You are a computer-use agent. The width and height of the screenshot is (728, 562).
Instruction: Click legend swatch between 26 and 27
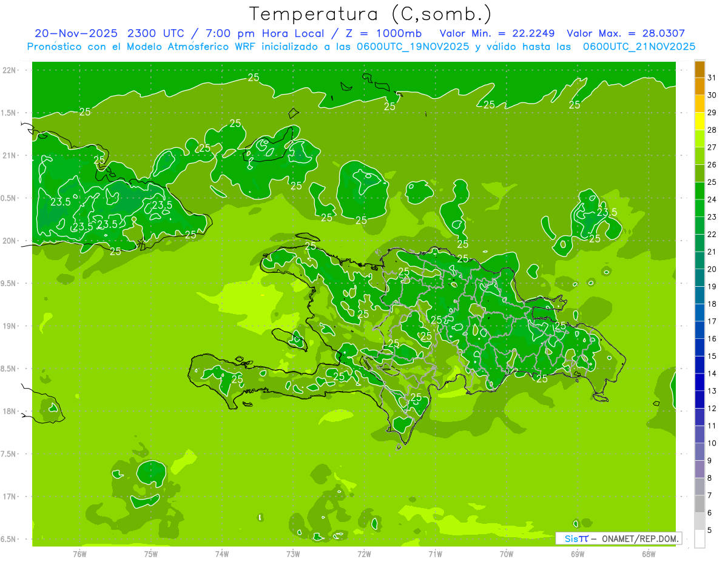tap(699, 156)
